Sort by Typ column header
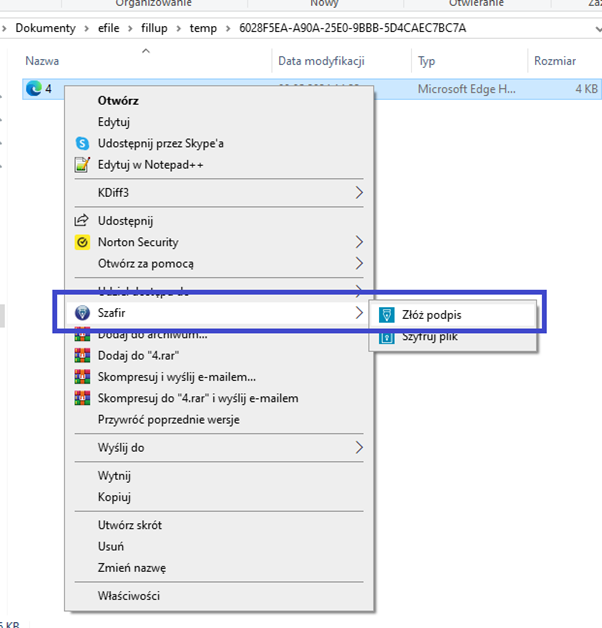This screenshot has width=602, height=628. (427, 61)
